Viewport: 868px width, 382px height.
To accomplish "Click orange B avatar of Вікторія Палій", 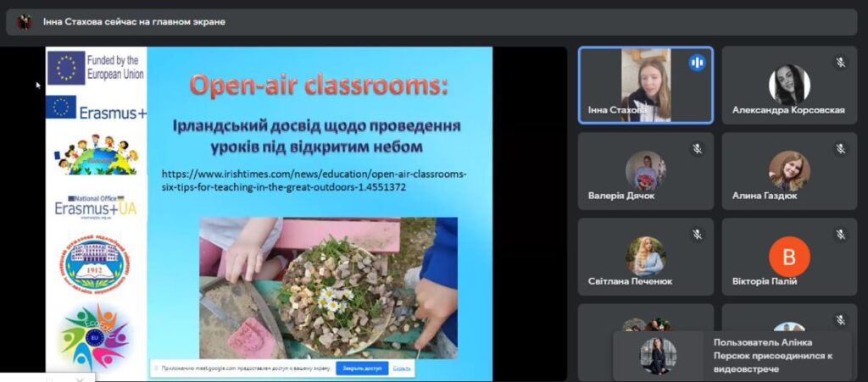I will (x=789, y=256).
